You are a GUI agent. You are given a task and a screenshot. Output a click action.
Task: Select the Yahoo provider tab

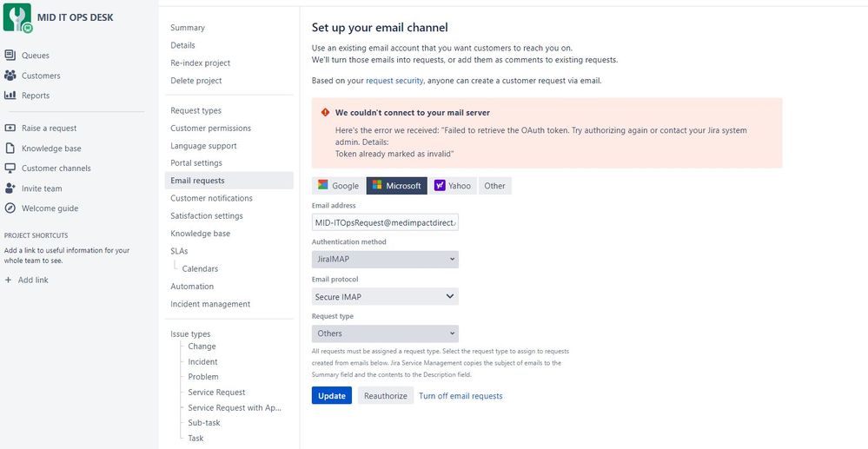[x=453, y=186]
